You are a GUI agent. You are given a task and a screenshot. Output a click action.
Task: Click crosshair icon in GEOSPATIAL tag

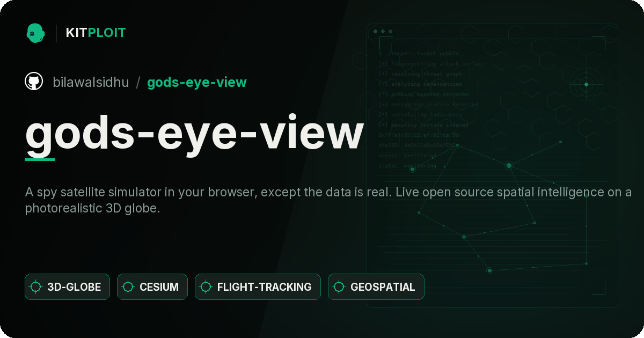coord(339,287)
